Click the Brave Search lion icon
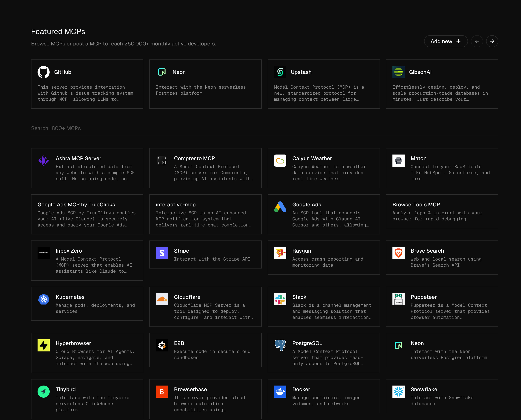Screen dimensions: 521x420 398,253
